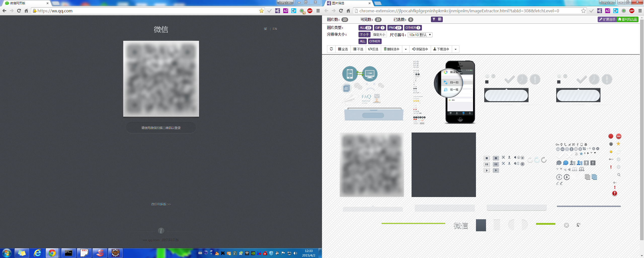Bookmark wx.qq.com with the star icon

pos(261,11)
